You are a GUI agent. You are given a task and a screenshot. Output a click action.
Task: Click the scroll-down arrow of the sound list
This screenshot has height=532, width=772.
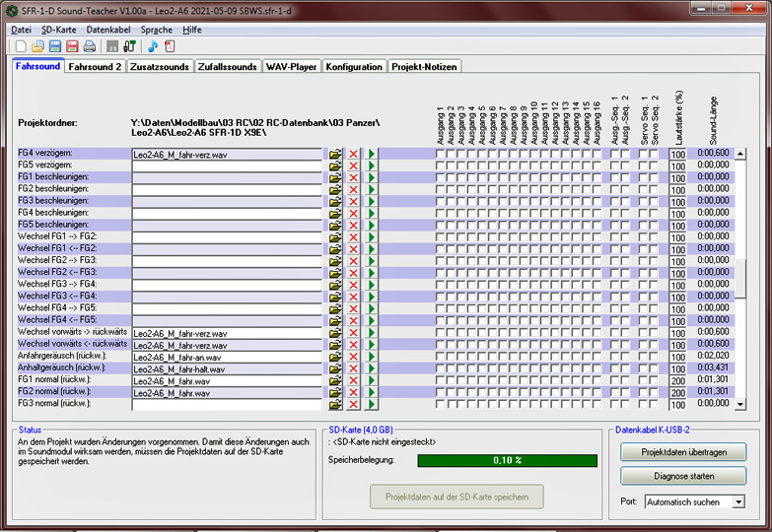740,404
